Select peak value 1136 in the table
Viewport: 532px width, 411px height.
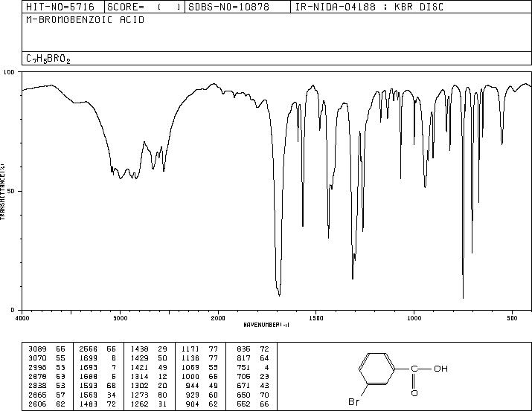[190, 358]
